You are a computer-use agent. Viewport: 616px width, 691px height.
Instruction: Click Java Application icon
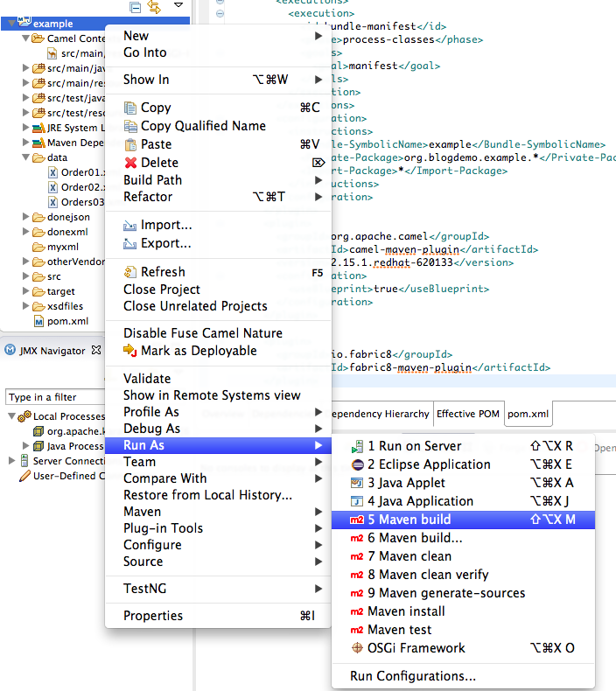click(357, 501)
